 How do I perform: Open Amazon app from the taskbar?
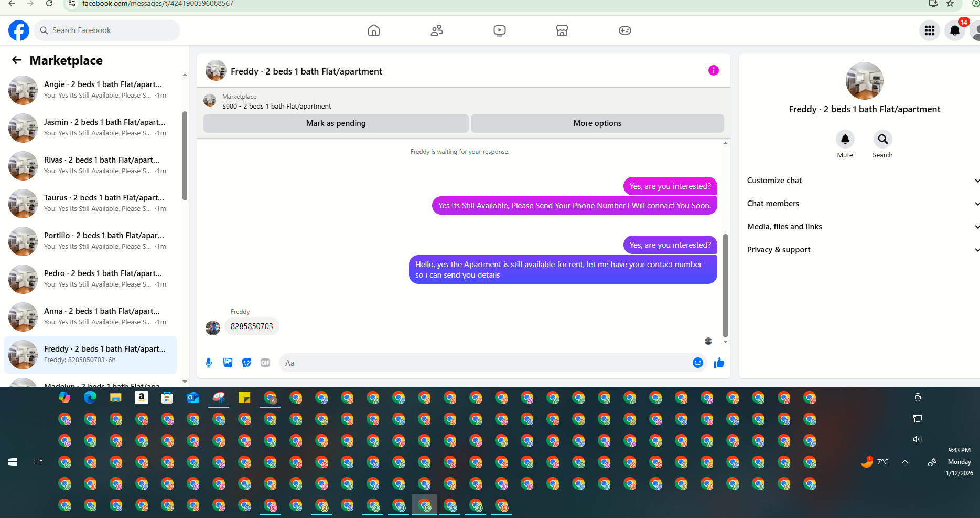(142, 398)
